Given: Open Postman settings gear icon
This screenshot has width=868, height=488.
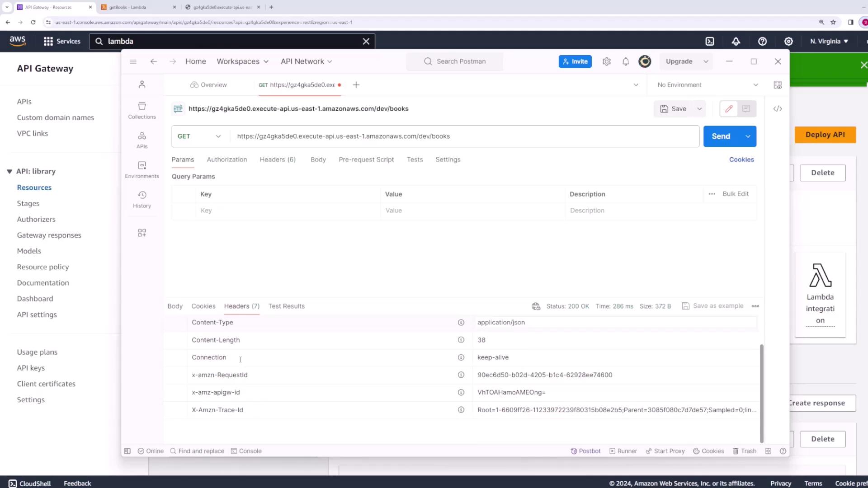Looking at the screenshot, I should click(607, 61).
